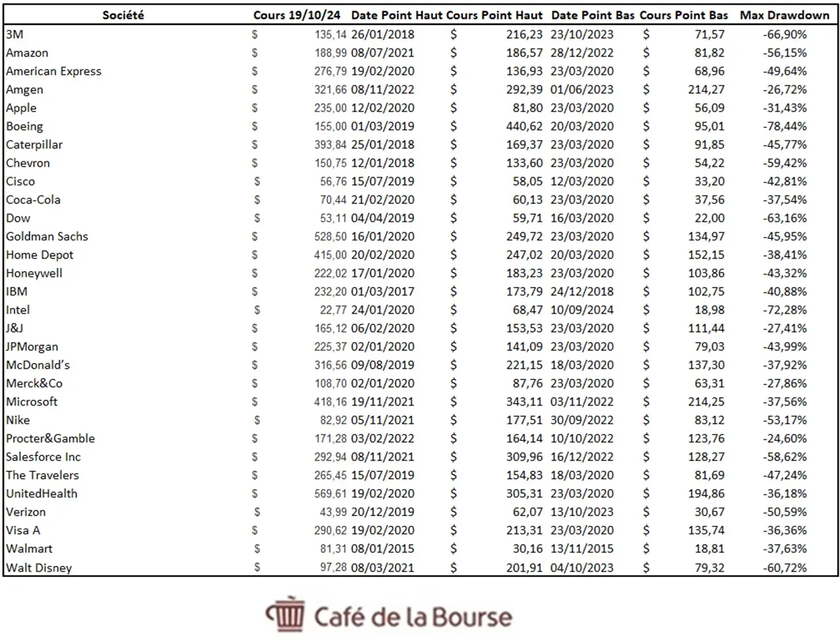Select the J&J company cell

pyautogui.click(x=14, y=328)
